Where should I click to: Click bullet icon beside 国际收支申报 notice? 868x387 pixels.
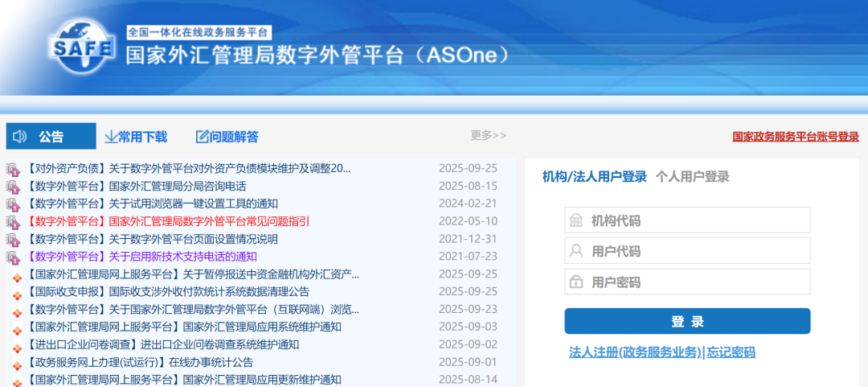17,294
